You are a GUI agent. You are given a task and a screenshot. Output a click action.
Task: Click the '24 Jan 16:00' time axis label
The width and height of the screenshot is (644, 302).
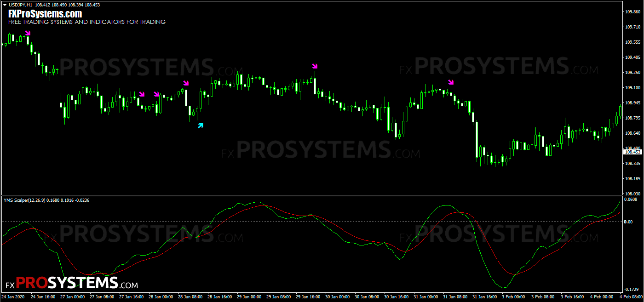pos(43,297)
